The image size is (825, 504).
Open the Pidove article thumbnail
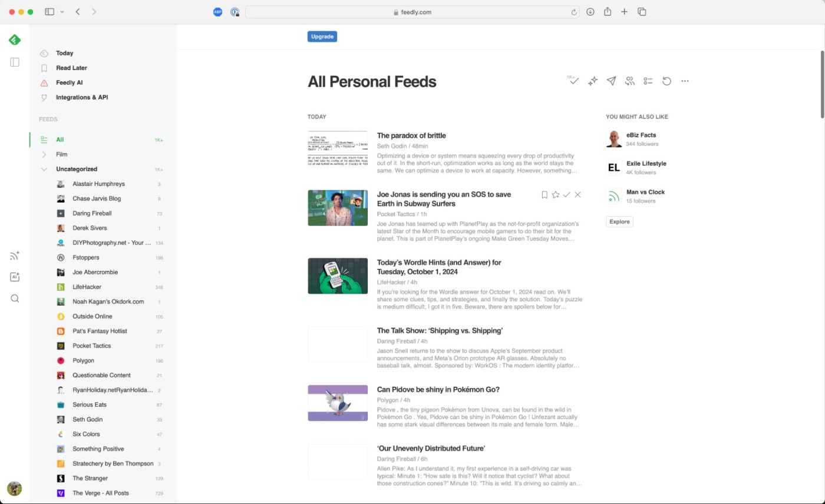point(338,403)
